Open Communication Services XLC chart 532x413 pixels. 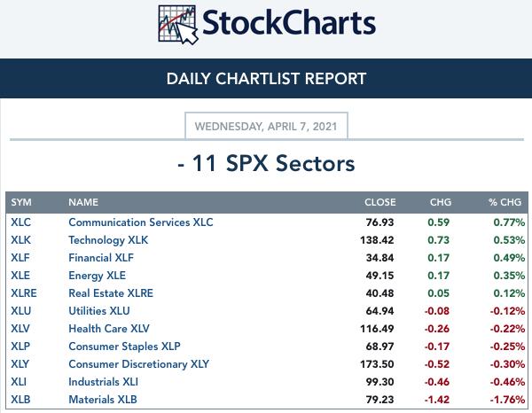click(141, 222)
